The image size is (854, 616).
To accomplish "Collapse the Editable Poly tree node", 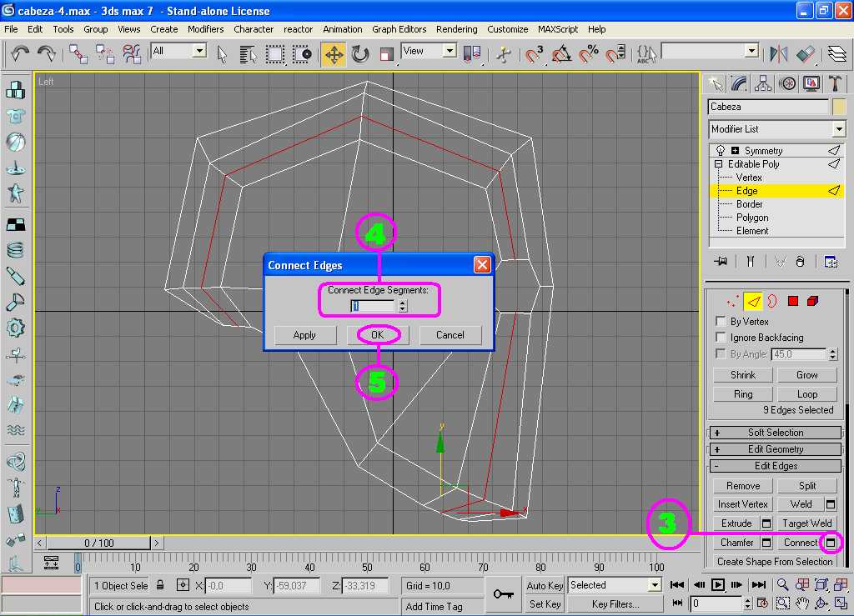I will coord(718,164).
